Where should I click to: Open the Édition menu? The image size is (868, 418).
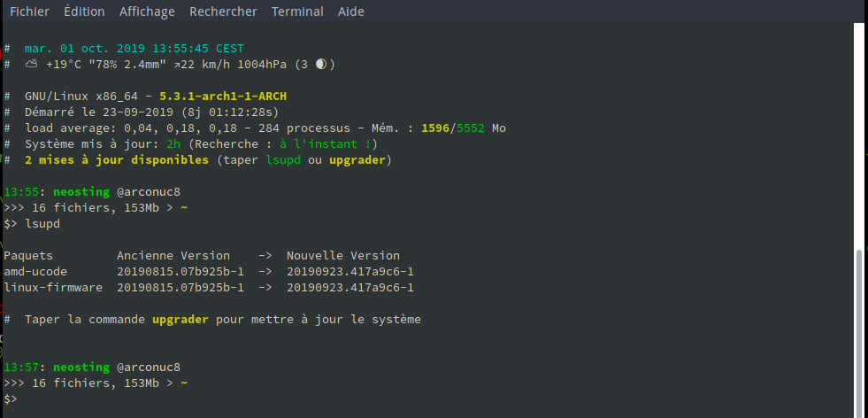click(x=84, y=12)
